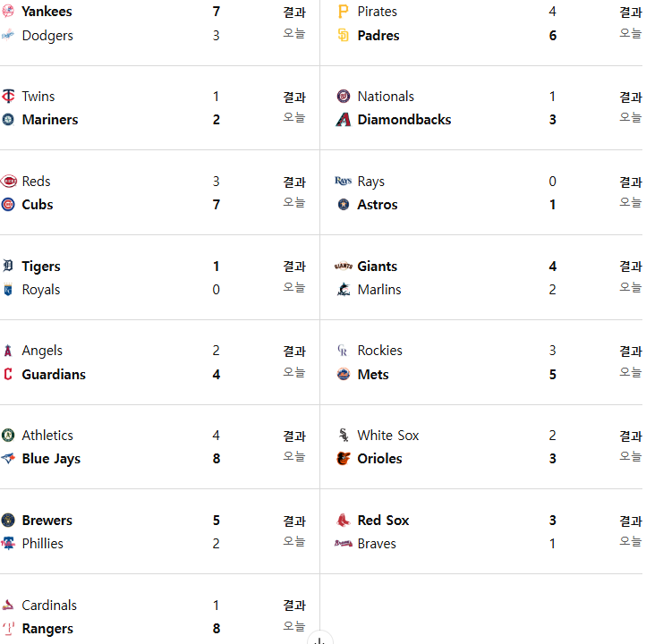Expand more games with bottom arrow
Viewport: 646px width, 644px height.
point(320,639)
